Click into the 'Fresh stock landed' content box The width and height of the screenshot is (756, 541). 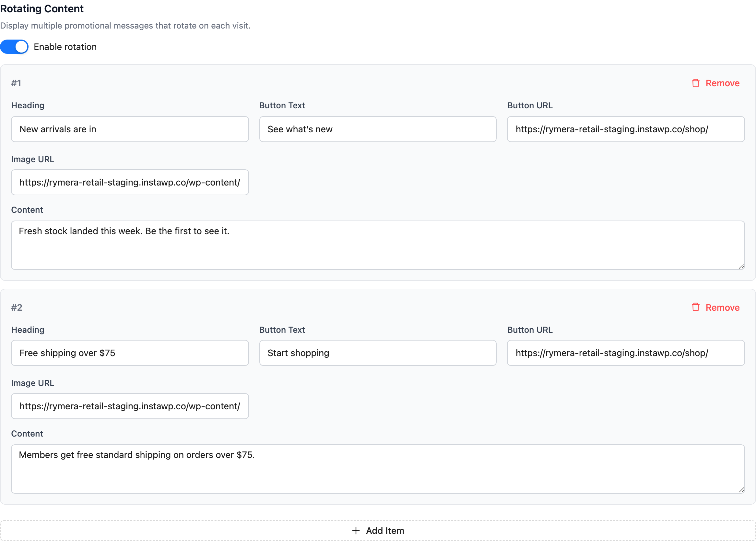pyautogui.click(x=378, y=245)
